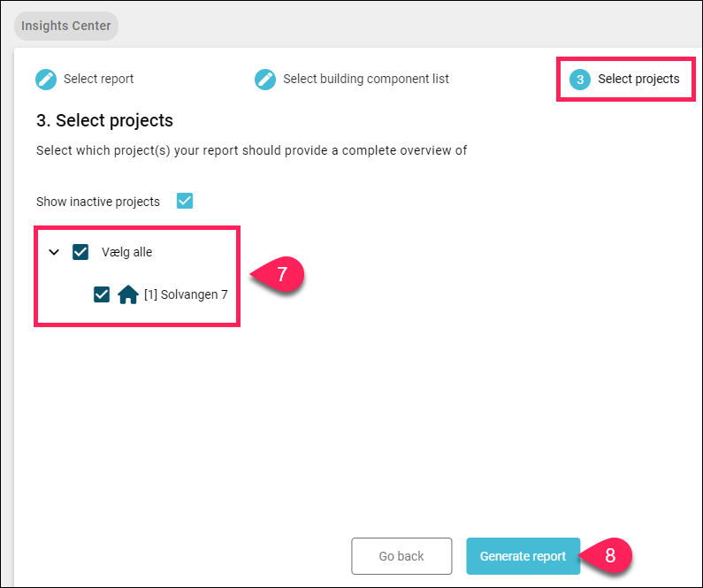Select the [1] Solvangen 7 project label
Viewport: 703px width, 588px height.
coord(186,294)
